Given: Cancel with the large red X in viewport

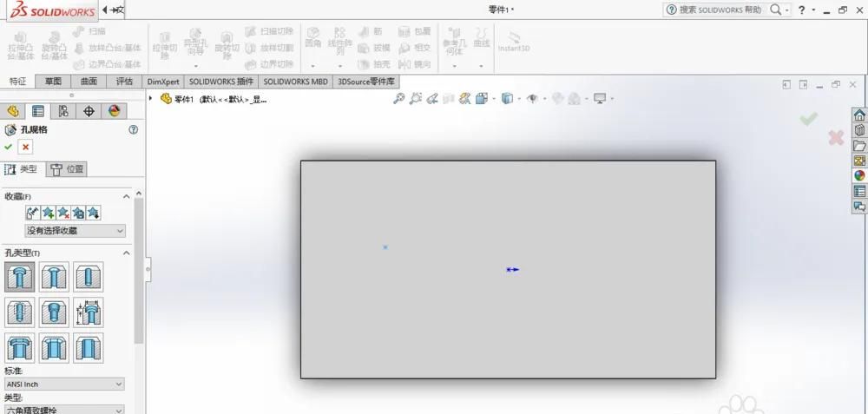Looking at the screenshot, I should tap(836, 138).
